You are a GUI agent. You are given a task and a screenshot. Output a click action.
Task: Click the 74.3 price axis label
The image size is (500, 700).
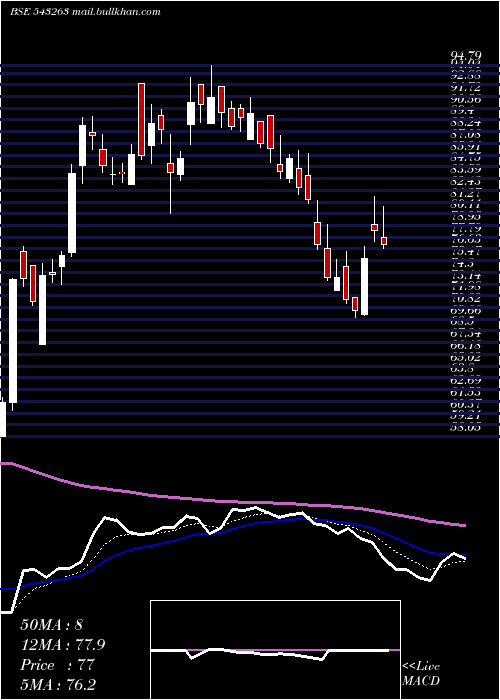[463, 263]
